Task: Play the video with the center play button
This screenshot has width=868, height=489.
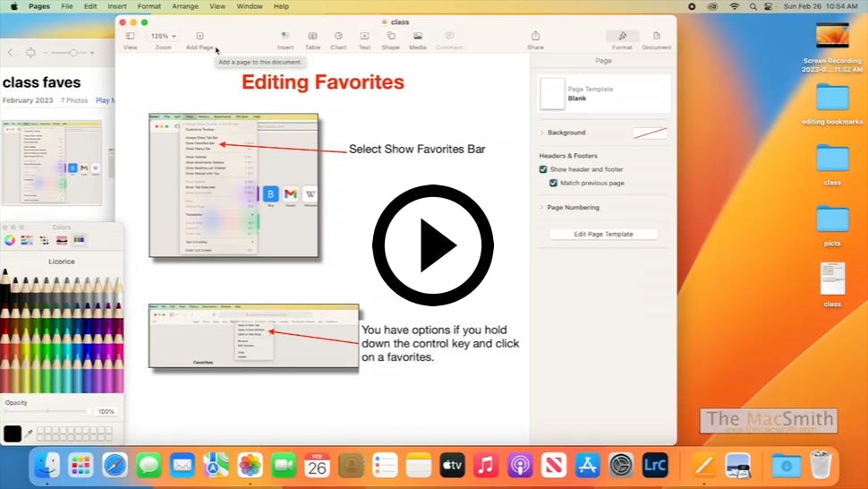Action: pyautogui.click(x=433, y=245)
